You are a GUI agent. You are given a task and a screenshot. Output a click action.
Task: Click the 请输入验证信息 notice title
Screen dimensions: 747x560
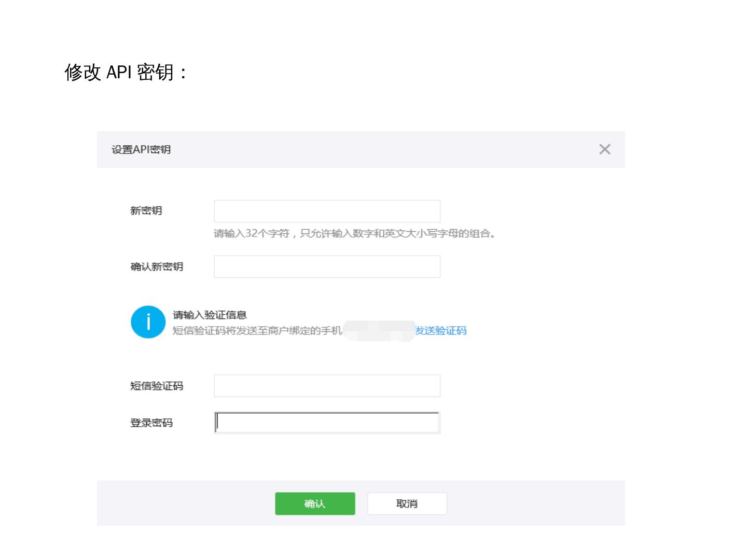click(x=210, y=315)
